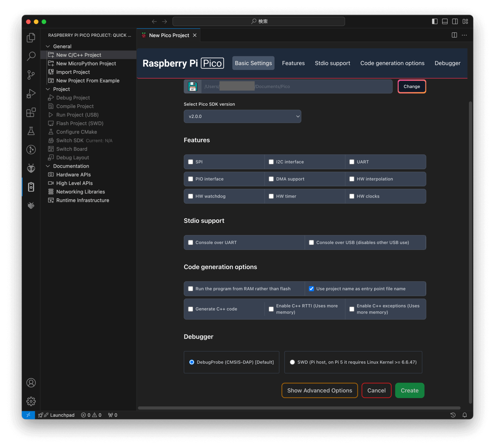Viewport: 495px width, 448px height.
Task: Click the green Create button
Action: (x=409, y=390)
